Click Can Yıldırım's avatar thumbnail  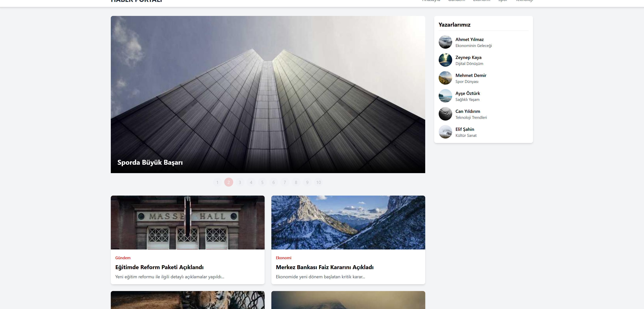pos(445,114)
